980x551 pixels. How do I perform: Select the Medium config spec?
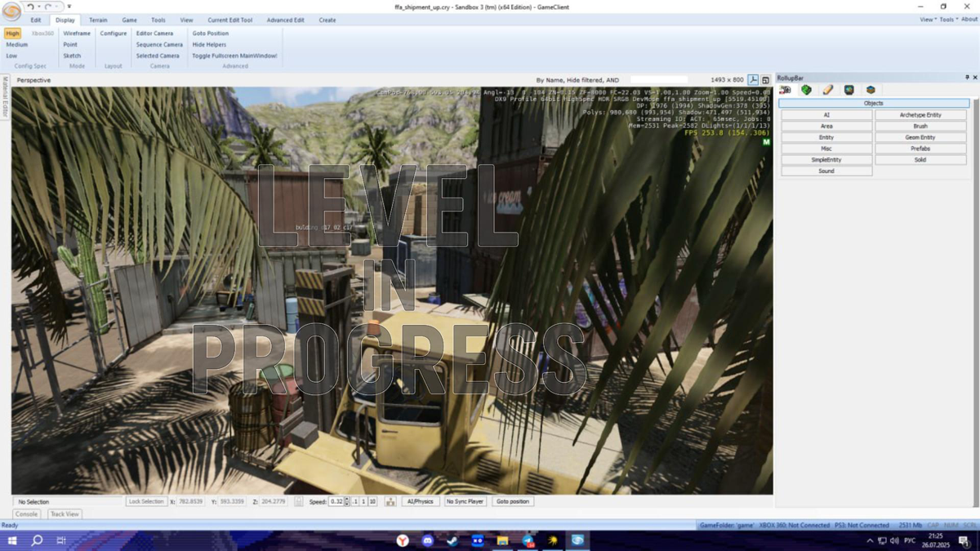click(x=17, y=45)
